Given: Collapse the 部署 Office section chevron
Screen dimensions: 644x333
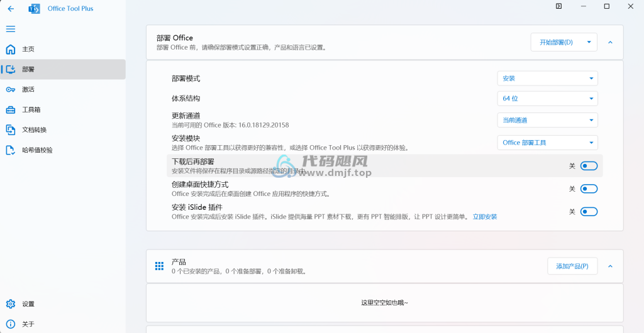Looking at the screenshot, I should (x=610, y=42).
